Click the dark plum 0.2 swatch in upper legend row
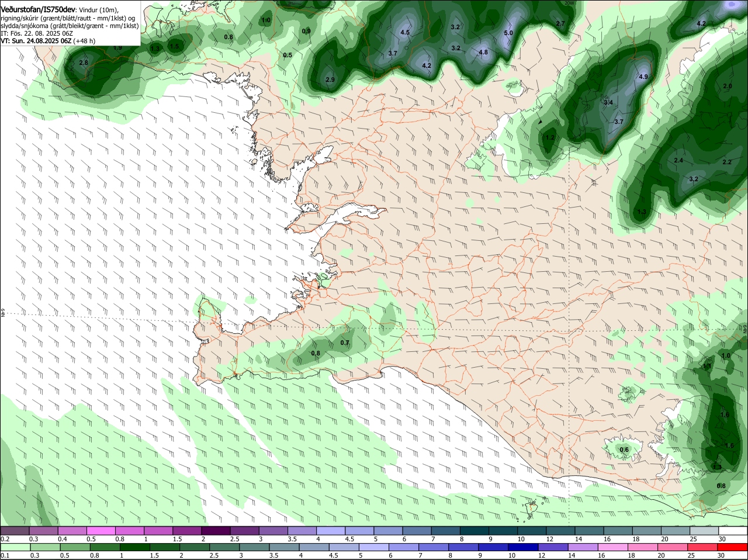Screen dimensions: 748x560 (x=15, y=531)
